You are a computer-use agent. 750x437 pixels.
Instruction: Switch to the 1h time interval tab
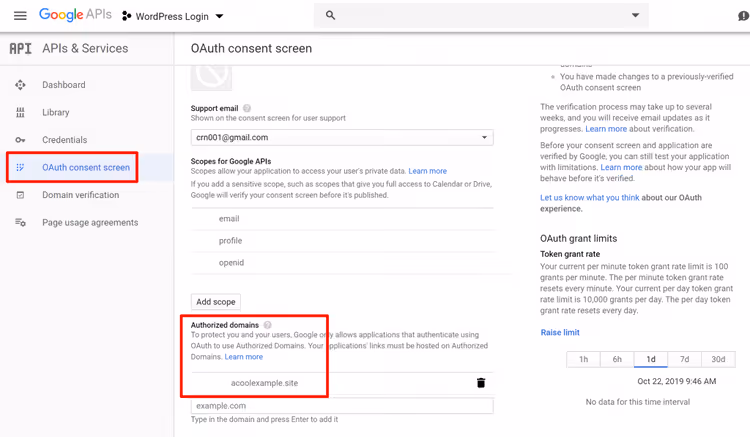(x=584, y=359)
